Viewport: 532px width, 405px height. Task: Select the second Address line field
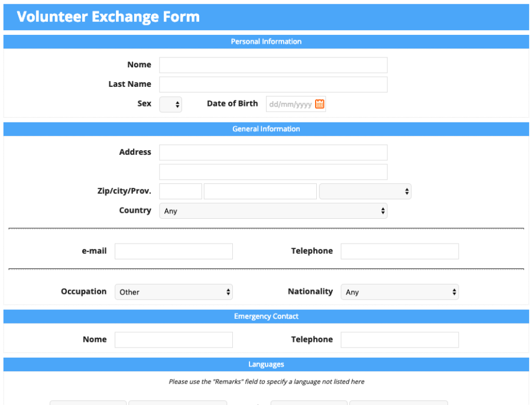[273, 172]
